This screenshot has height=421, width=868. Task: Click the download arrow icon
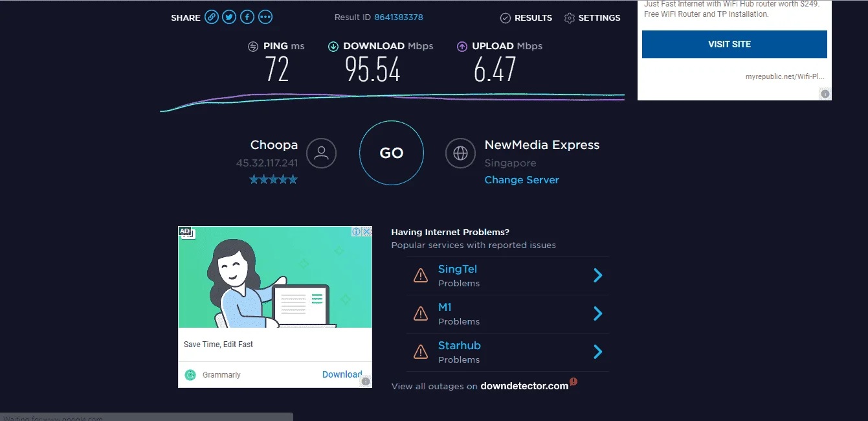pos(333,47)
